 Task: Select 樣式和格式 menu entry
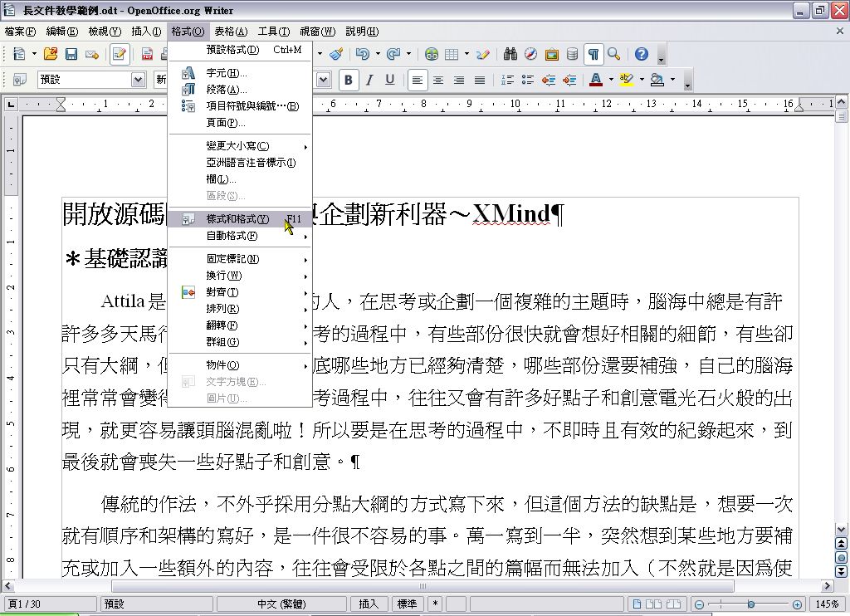pos(240,219)
